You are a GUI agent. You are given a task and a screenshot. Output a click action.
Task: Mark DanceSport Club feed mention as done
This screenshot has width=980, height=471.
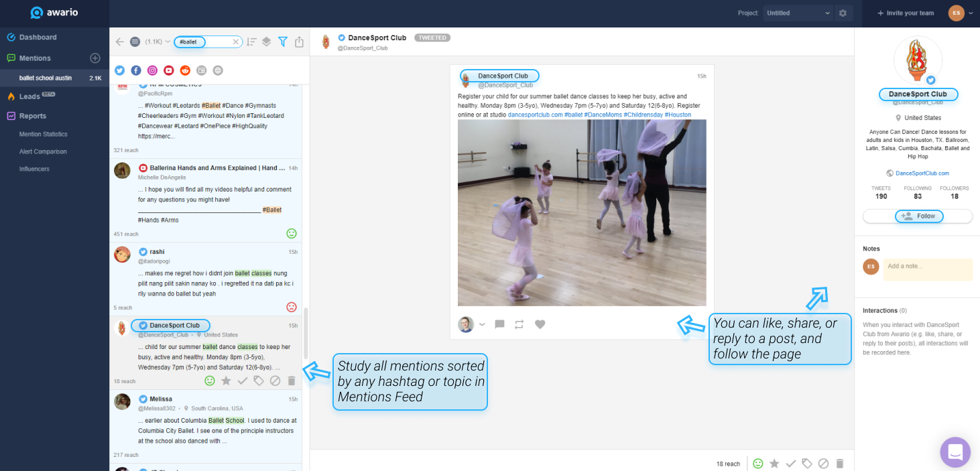243,381
